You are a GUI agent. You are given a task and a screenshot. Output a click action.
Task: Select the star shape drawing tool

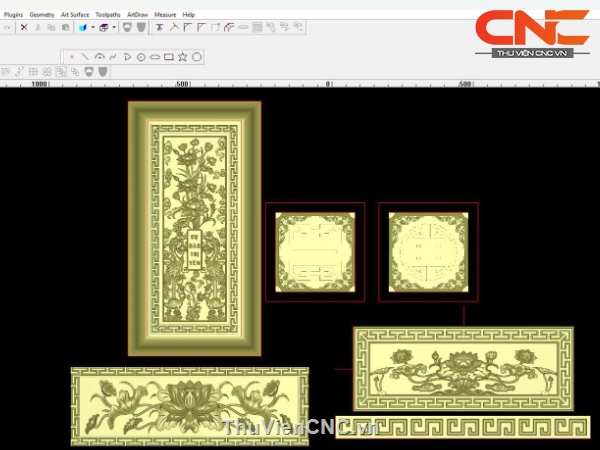[183, 57]
